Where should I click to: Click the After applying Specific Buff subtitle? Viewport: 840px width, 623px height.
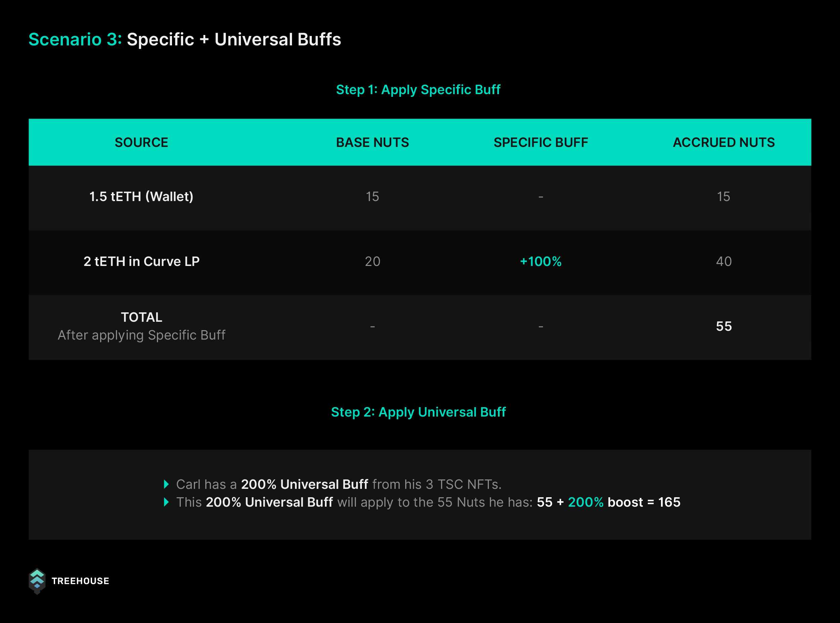(141, 335)
